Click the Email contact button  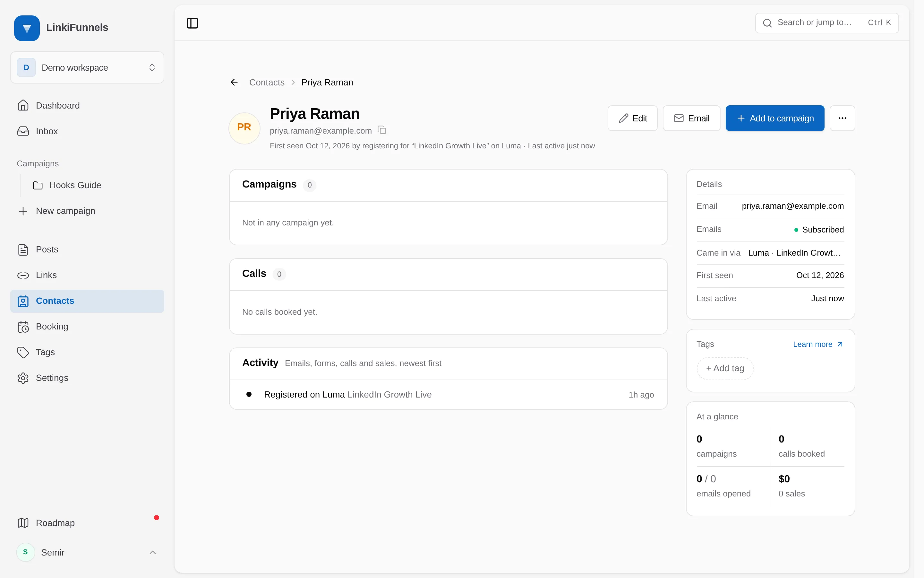point(691,118)
